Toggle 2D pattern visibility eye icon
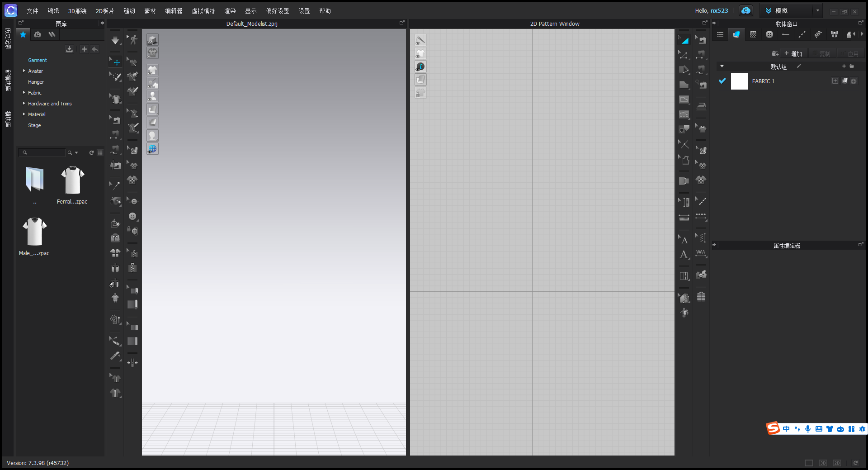Image resolution: width=868 pixels, height=470 pixels. (x=420, y=53)
